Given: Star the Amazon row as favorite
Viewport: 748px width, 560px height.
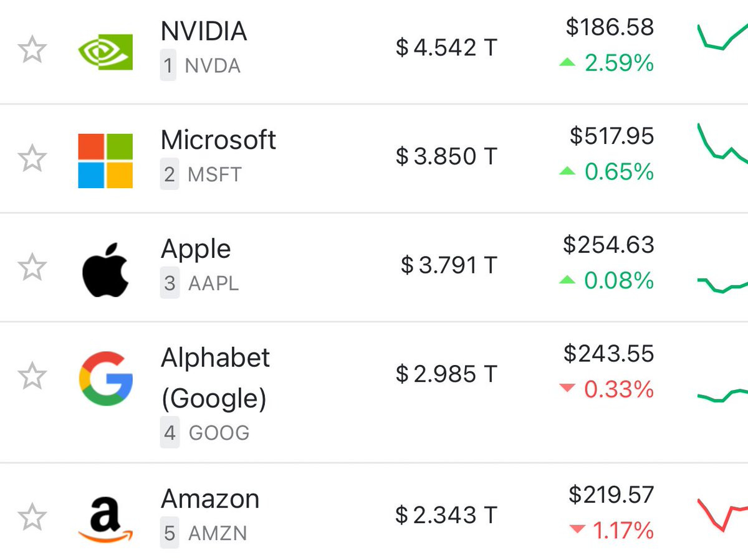Looking at the screenshot, I should coord(32,517).
